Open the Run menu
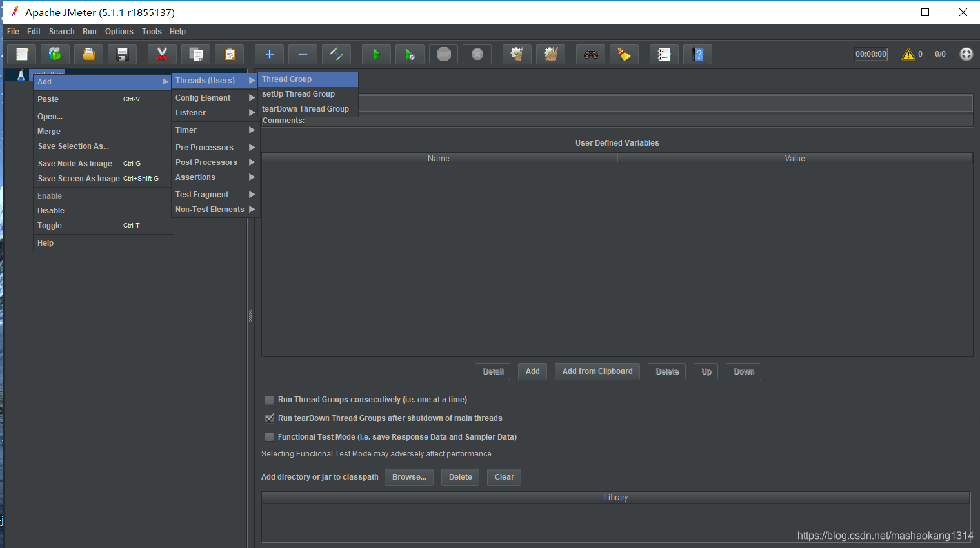The height and width of the screenshot is (548, 980). (89, 32)
